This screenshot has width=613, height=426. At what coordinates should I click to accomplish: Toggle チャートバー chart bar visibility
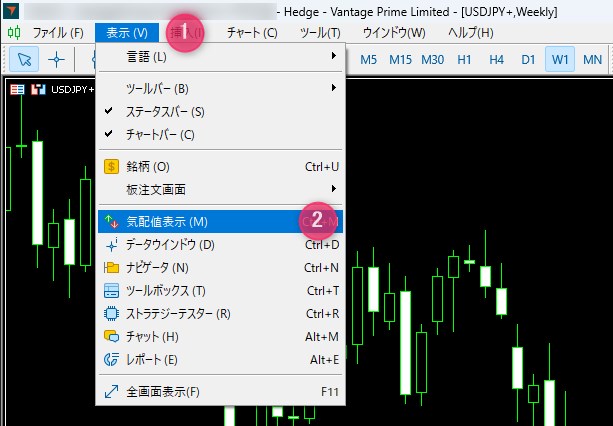tap(160, 134)
